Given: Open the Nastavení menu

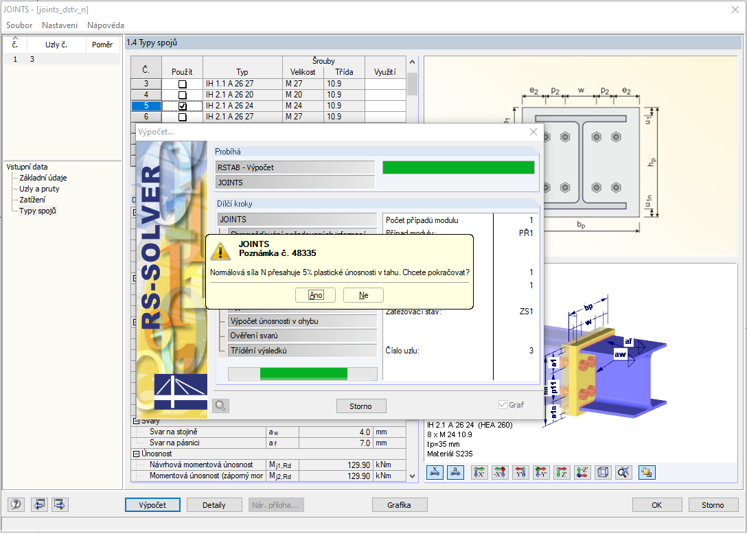Looking at the screenshot, I should [x=60, y=25].
